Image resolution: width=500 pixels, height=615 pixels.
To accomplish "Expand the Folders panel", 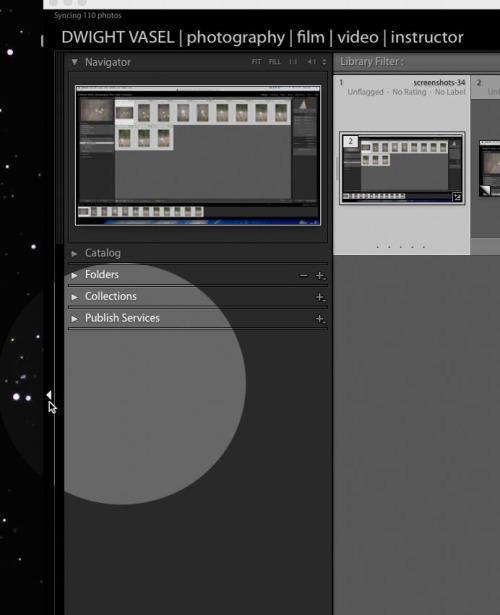I will (x=74, y=275).
